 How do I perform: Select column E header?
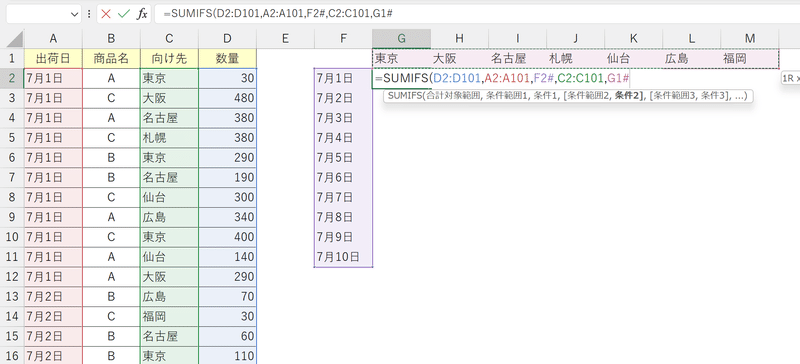[285, 38]
